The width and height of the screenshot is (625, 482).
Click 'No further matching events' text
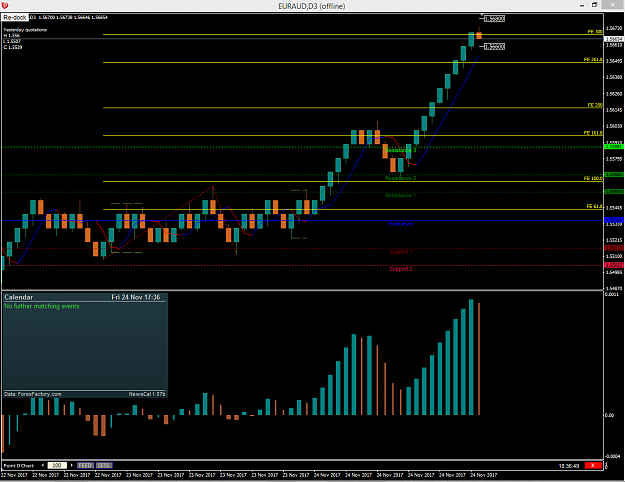[x=42, y=306]
